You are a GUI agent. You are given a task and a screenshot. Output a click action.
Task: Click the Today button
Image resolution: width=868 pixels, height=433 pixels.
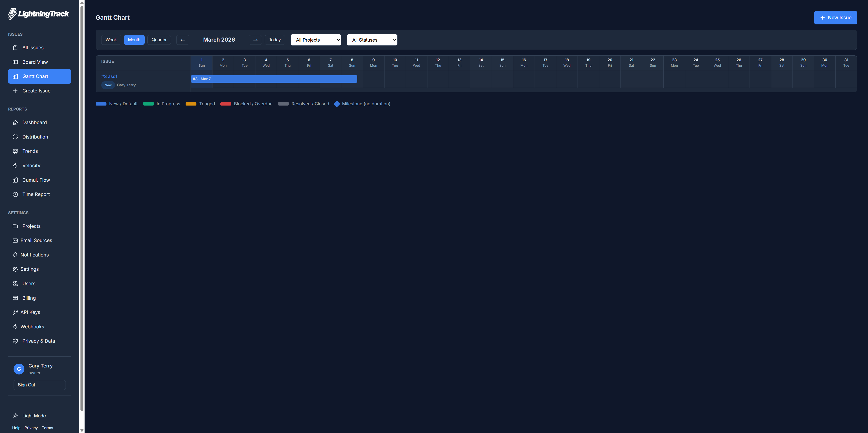pyautogui.click(x=275, y=40)
